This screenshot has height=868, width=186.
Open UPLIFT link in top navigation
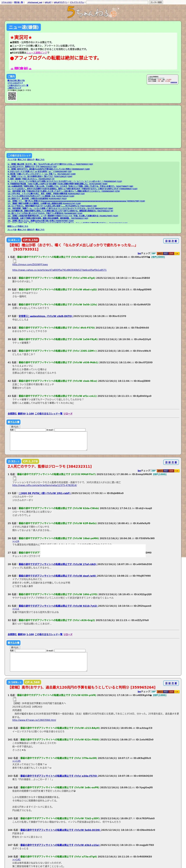(48, 2)
